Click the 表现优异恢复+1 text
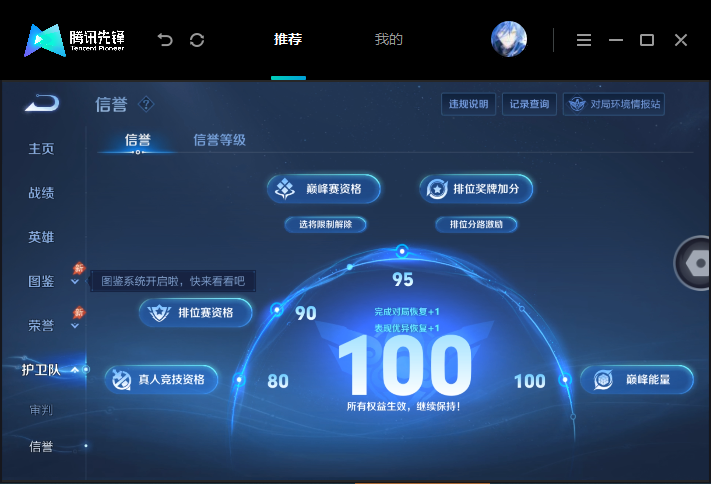This screenshot has height=484, width=711. point(407,328)
